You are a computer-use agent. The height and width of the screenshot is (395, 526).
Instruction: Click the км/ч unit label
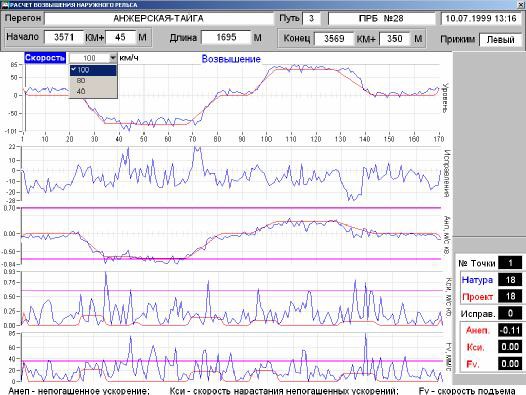129,58
